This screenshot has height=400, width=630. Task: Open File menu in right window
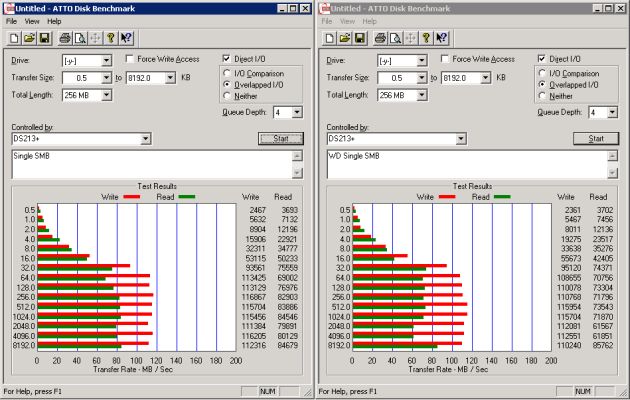click(327, 21)
